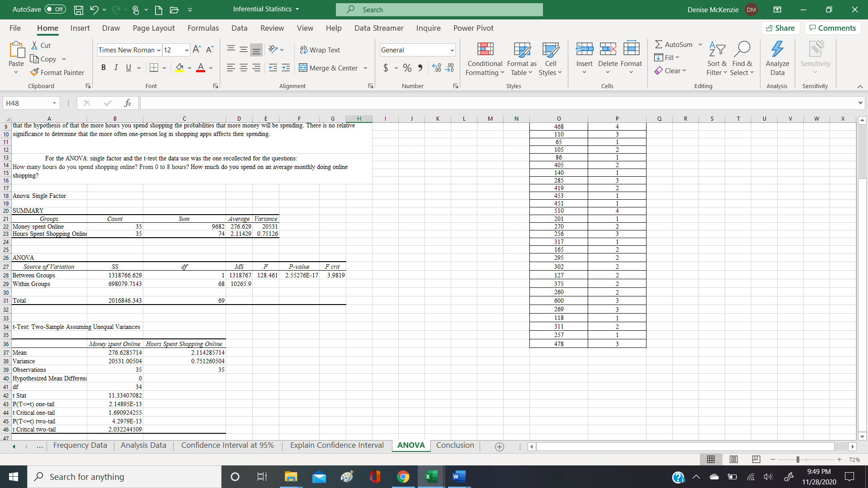Click the Delete cells icon
Viewport: 868px width, 488px height.
tap(608, 48)
